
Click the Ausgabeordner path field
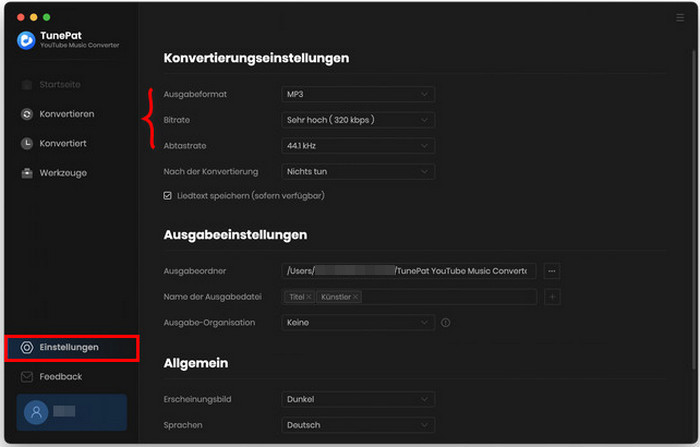click(408, 271)
